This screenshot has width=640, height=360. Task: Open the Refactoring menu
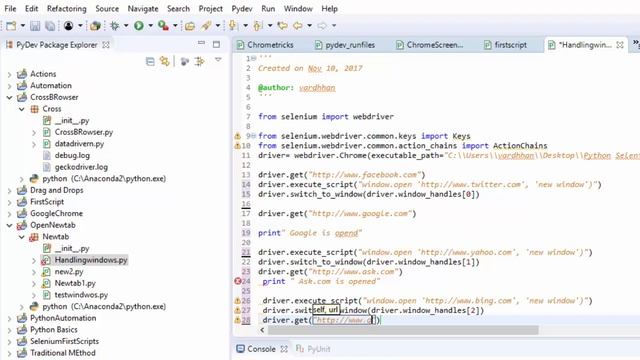point(67,9)
